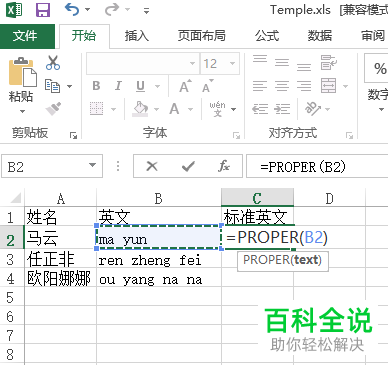This screenshot has width=388, height=365.
Task: Open the 对齐方式 alignment dialog launcher
Action: tap(349, 135)
